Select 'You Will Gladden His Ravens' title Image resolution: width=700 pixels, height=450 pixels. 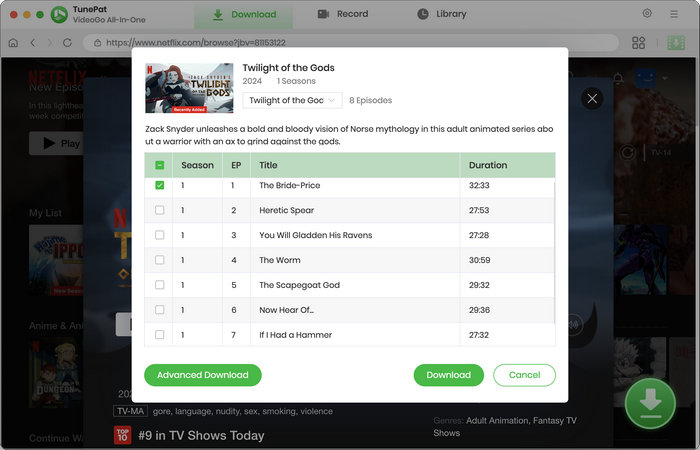point(316,235)
